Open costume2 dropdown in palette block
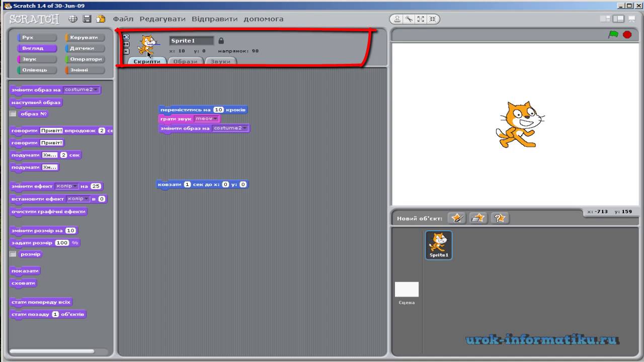 coord(81,89)
